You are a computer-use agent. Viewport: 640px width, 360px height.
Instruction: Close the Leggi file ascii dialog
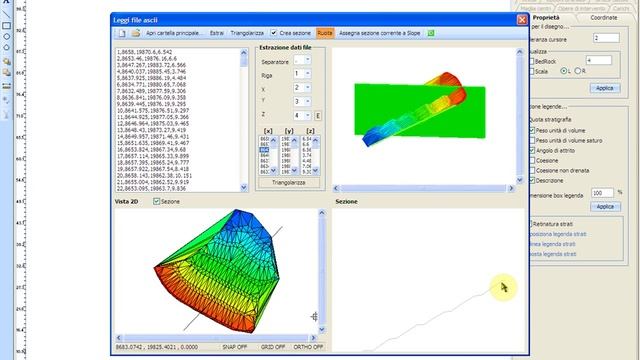[522, 20]
